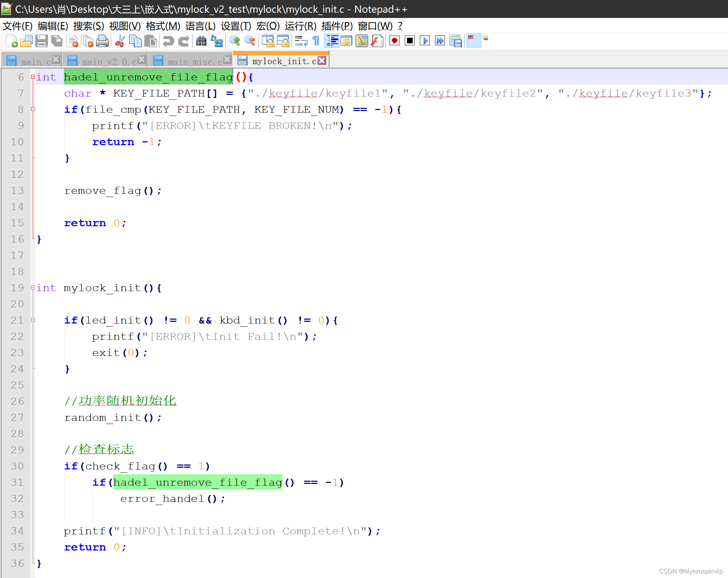The width and height of the screenshot is (728, 578).
Task: Collapse the mylock_init function fold marker
Action: 33,288
